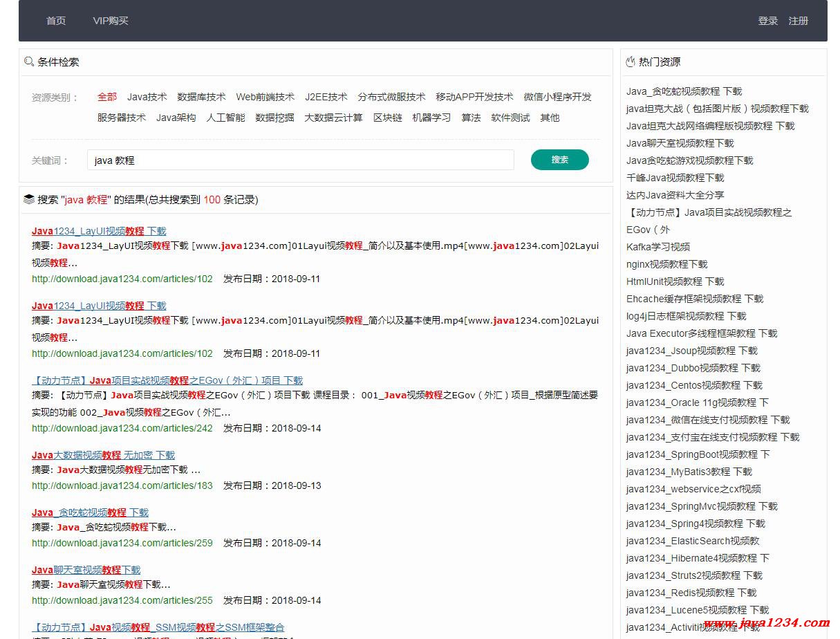Open the 注册 register link
Image resolution: width=840 pixels, height=639 pixels.
[799, 21]
